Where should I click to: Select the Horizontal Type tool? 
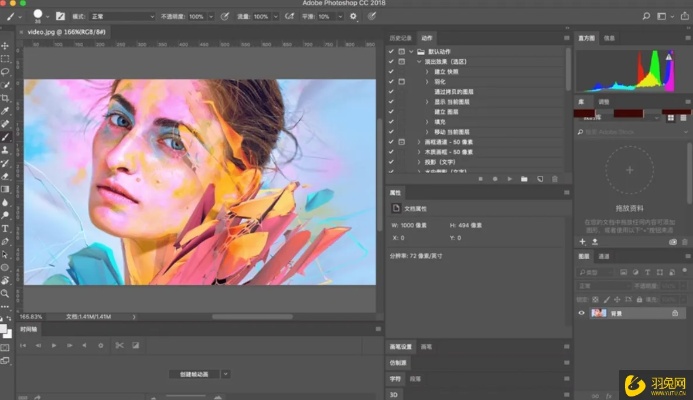coord(5,228)
